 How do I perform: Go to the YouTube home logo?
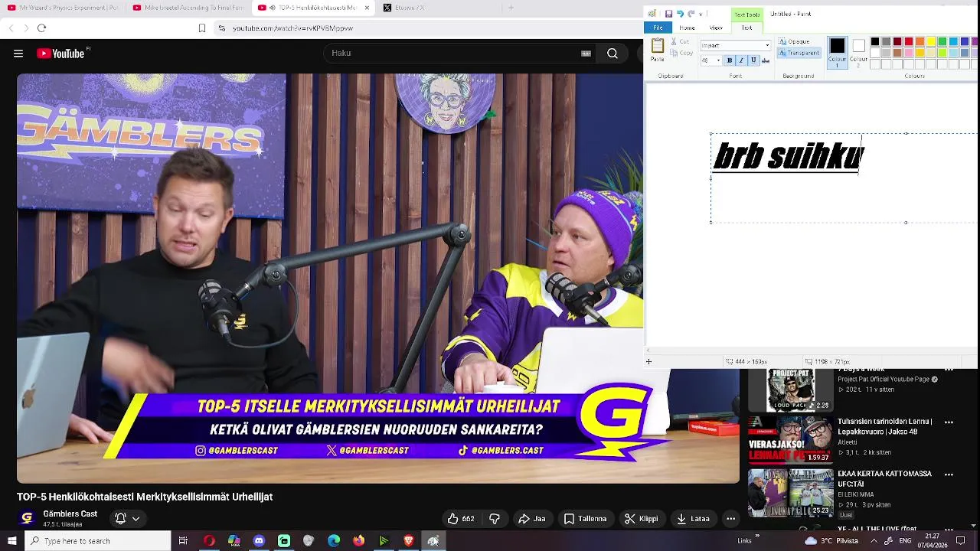click(63, 54)
